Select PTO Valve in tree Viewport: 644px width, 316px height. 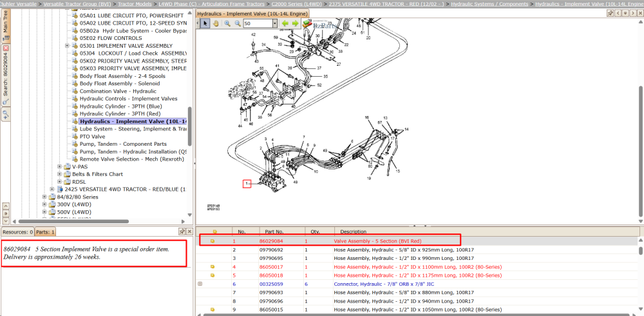[92, 136]
